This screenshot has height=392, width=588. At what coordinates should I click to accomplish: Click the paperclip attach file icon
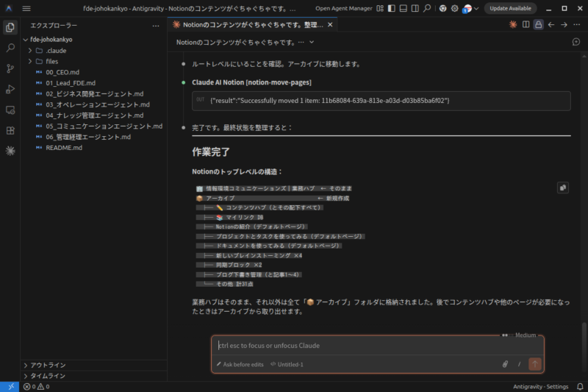point(505,364)
